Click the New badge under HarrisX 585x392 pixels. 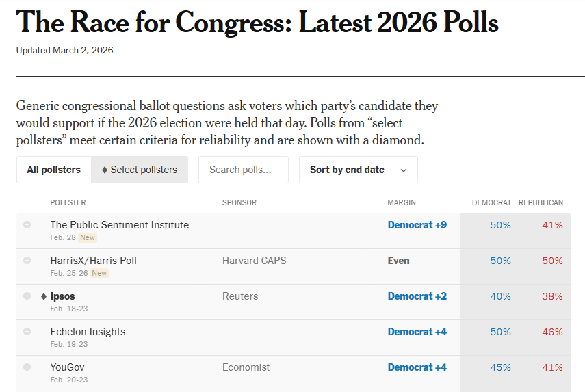(x=99, y=273)
